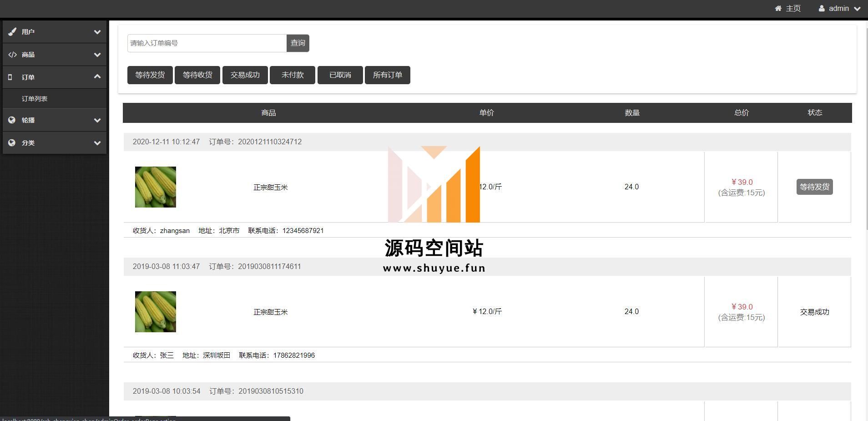Focus the order number search field
Viewport: 868px width, 421px height.
point(207,43)
